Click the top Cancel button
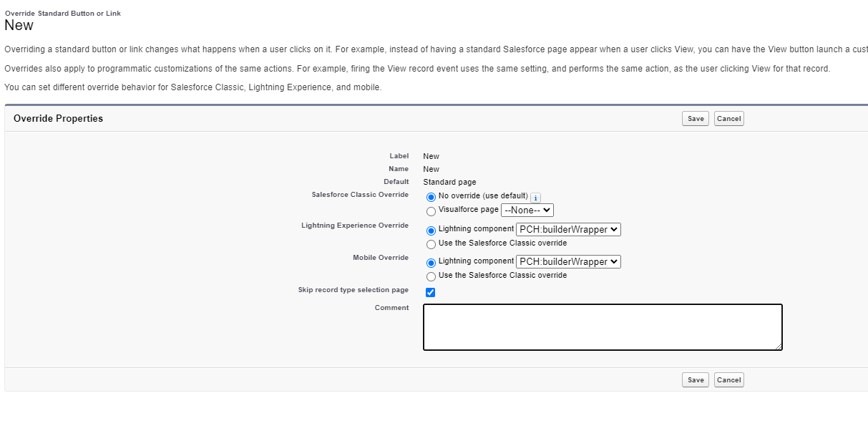The height and width of the screenshot is (421, 868). pos(728,119)
